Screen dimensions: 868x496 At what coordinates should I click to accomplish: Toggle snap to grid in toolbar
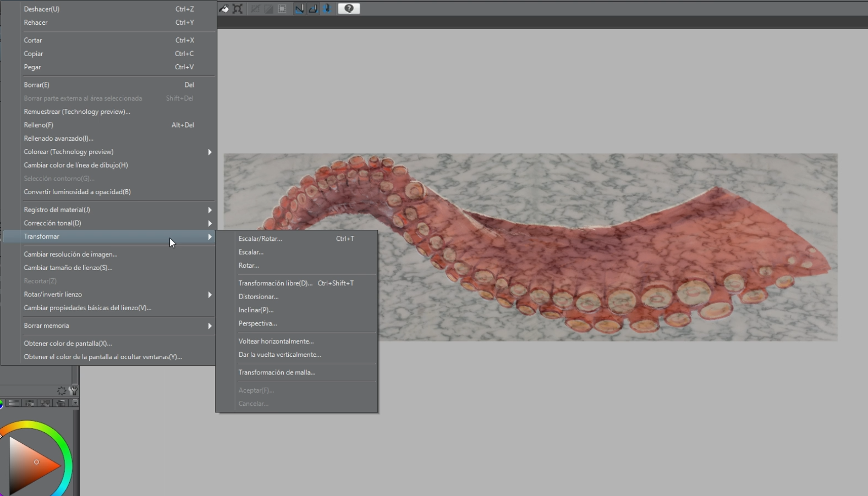pyautogui.click(x=327, y=9)
